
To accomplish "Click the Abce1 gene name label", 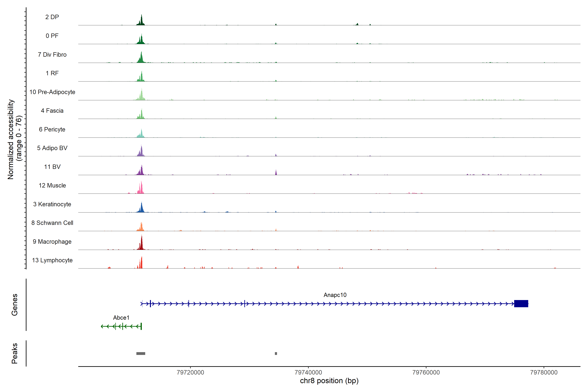I will 121,318.
